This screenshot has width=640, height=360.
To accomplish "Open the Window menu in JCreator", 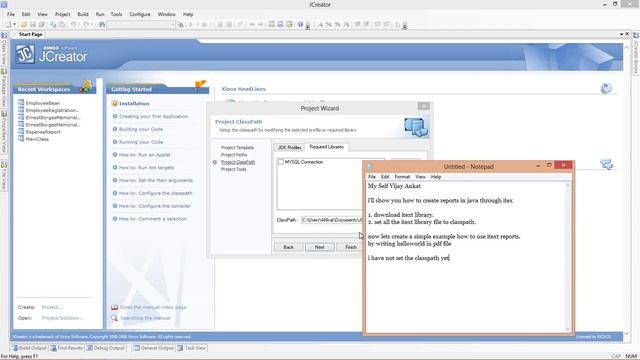I will 167,14.
